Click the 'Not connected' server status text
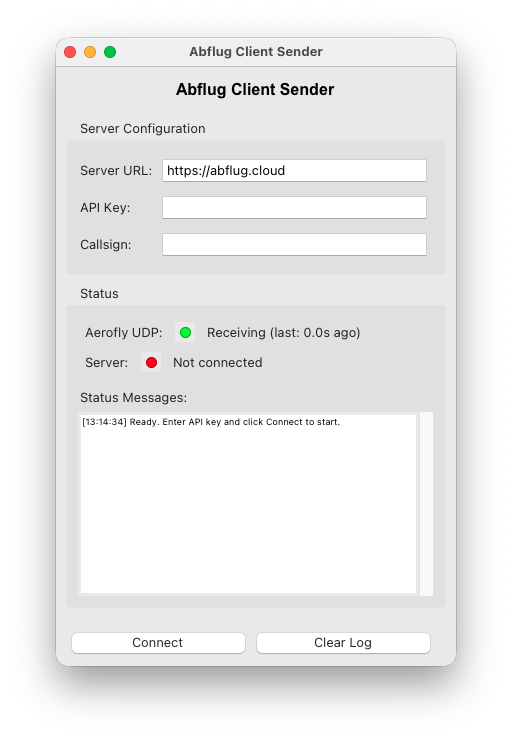This screenshot has width=512, height=740. coord(218,362)
